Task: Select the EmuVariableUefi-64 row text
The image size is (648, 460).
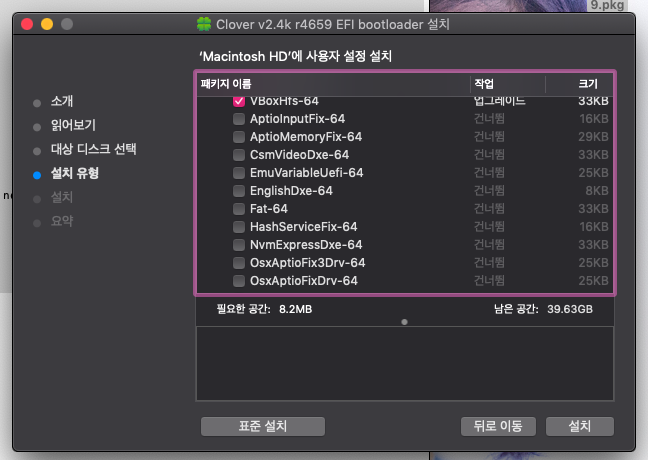Action: pyautogui.click(x=307, y=173)
